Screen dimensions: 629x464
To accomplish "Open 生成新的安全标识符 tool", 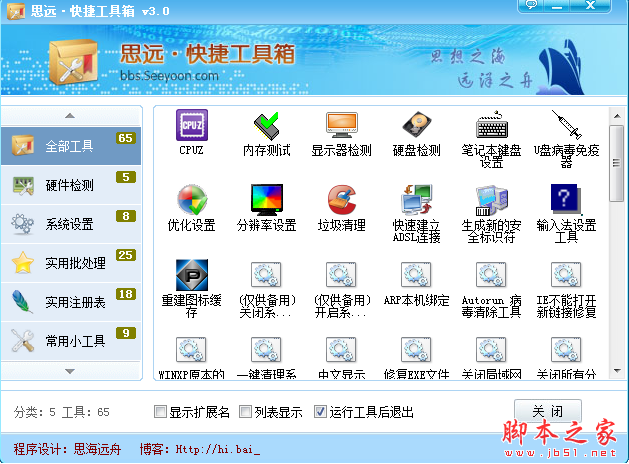I will tap(491, 201).
